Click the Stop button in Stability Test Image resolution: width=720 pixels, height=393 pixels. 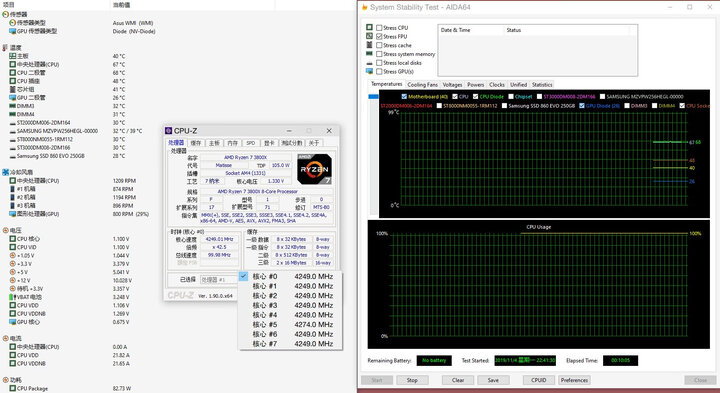point(412,380)
